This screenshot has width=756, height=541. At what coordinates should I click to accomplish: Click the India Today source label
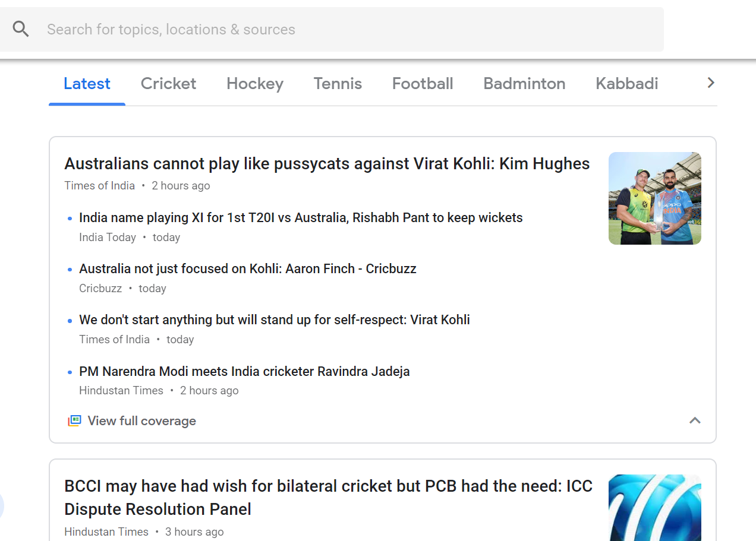pyautogui.click(x=108, y=238)
